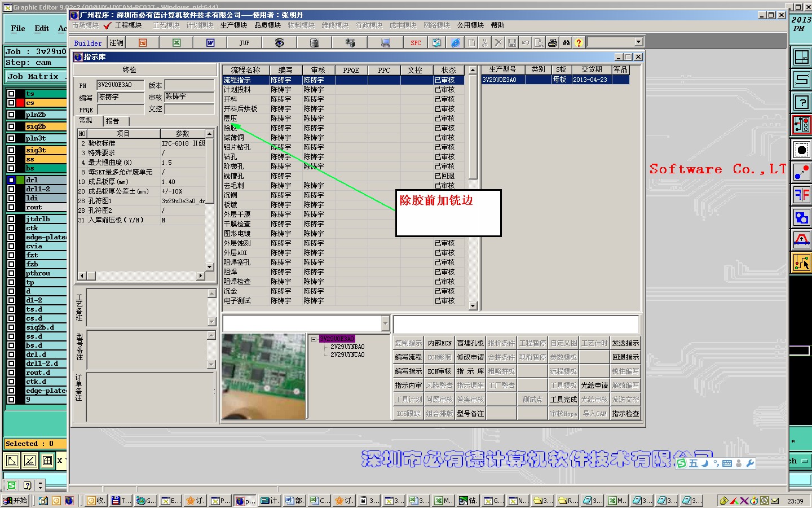Click the delete X icon in toolbar
Viewport: 812px width, 508px height.
[498, 43]
